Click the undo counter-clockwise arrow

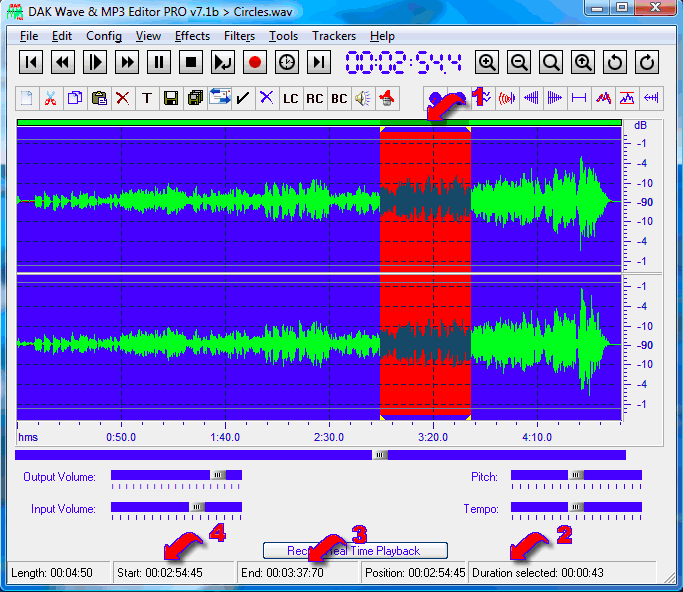click(615, 62)
